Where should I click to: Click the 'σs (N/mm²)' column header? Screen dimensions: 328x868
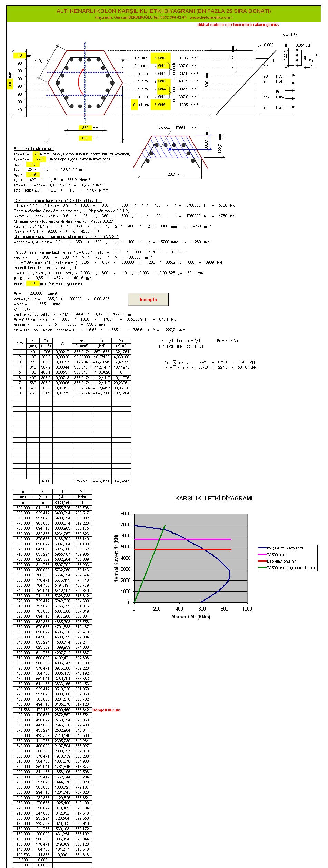[x=82, y=343]
